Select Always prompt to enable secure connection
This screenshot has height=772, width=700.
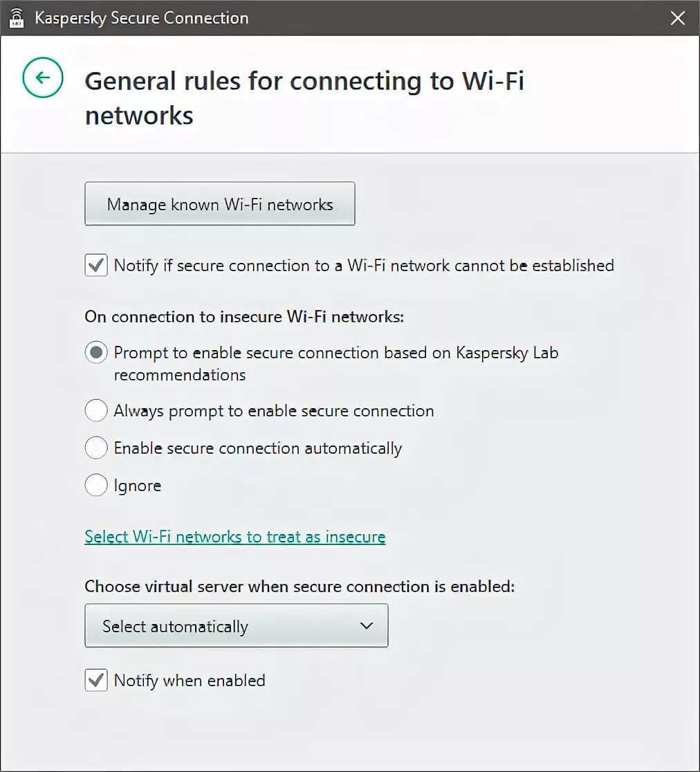tap(96, 411)
